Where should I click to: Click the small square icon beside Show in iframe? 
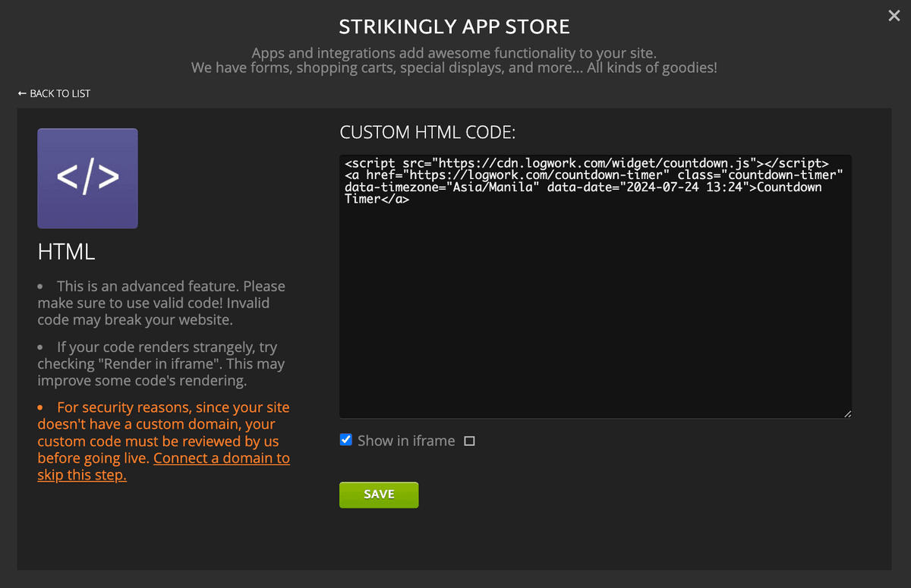(x=469, y=441)
